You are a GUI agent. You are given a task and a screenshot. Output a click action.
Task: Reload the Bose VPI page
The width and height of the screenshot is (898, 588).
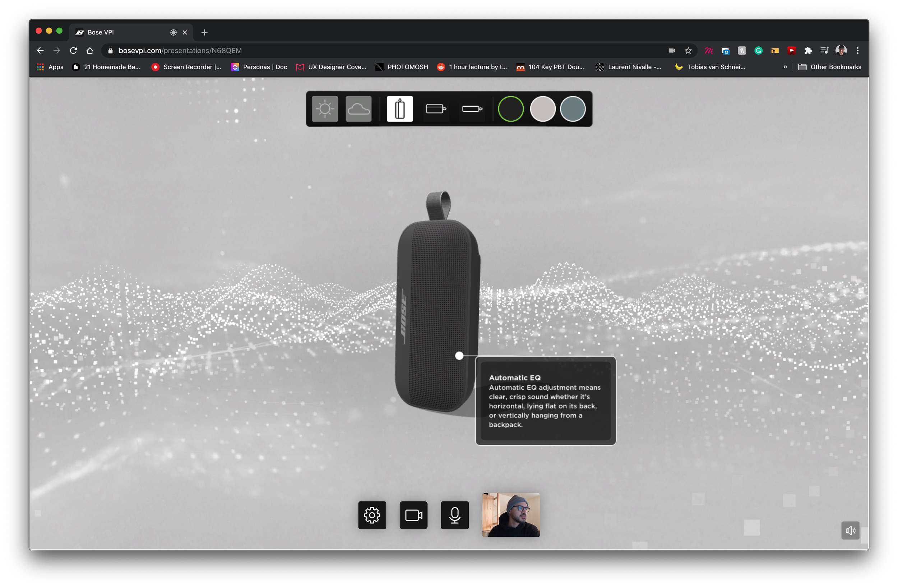click(73, 51)
